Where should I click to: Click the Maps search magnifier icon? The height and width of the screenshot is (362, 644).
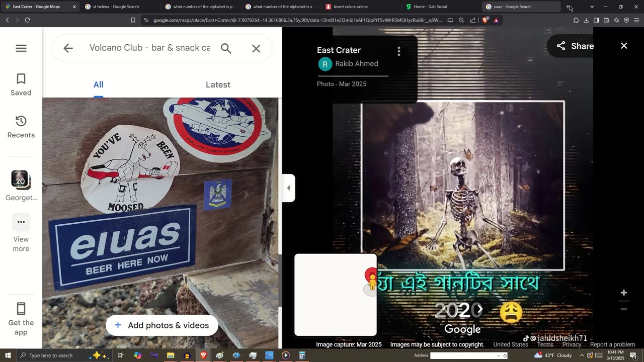[x=226, y=48]
